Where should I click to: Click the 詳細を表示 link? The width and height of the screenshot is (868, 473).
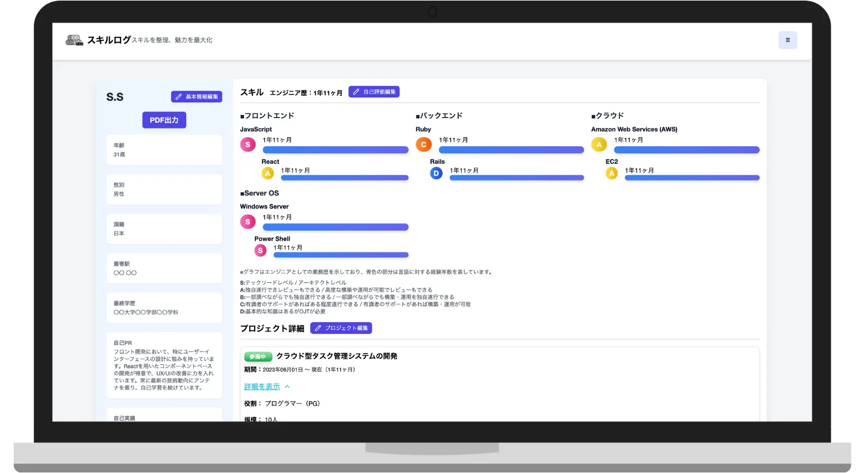point(262,387)
